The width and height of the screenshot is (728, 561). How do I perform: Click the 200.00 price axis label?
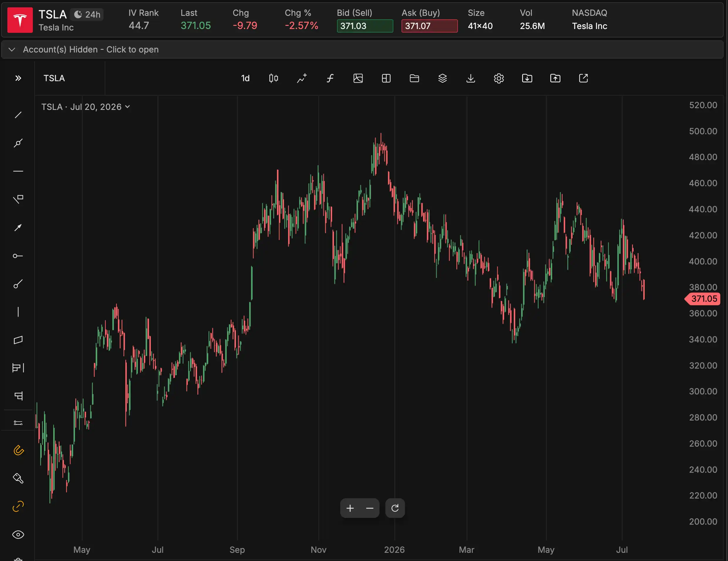pos(703,522)
